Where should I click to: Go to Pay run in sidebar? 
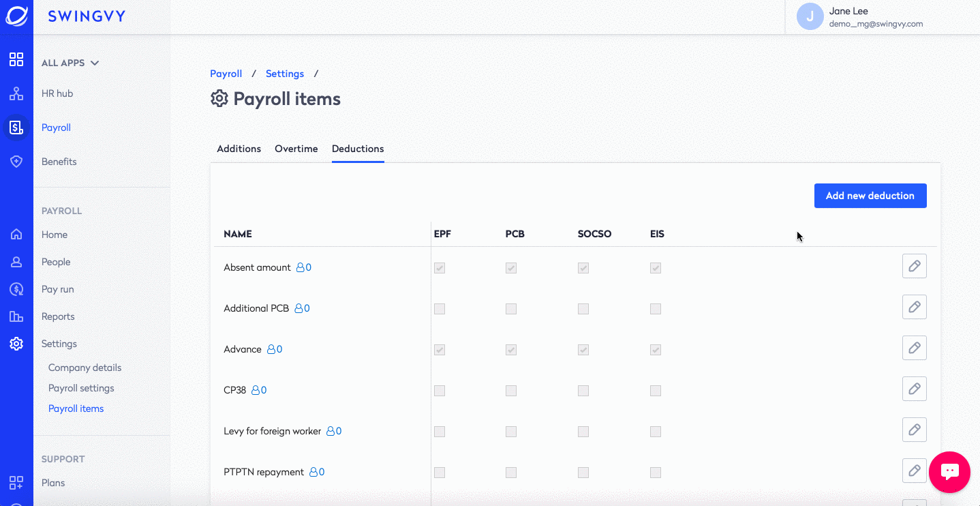[x=58, y=289]
